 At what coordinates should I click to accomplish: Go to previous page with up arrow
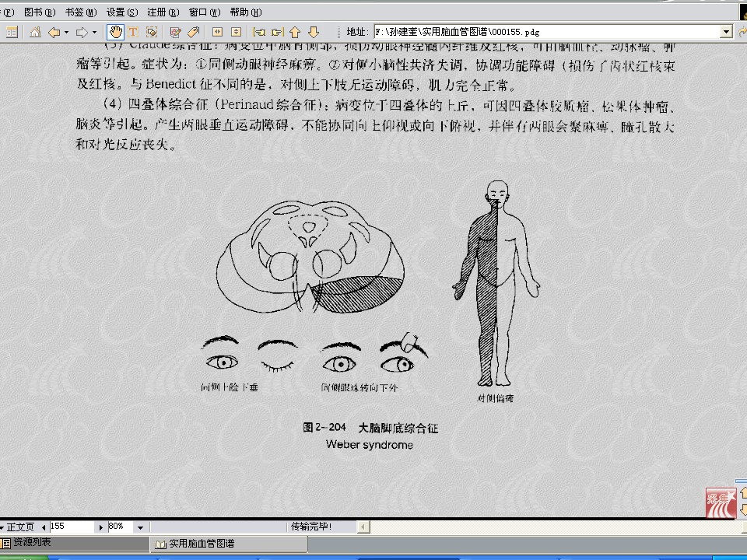pos(295,32)
